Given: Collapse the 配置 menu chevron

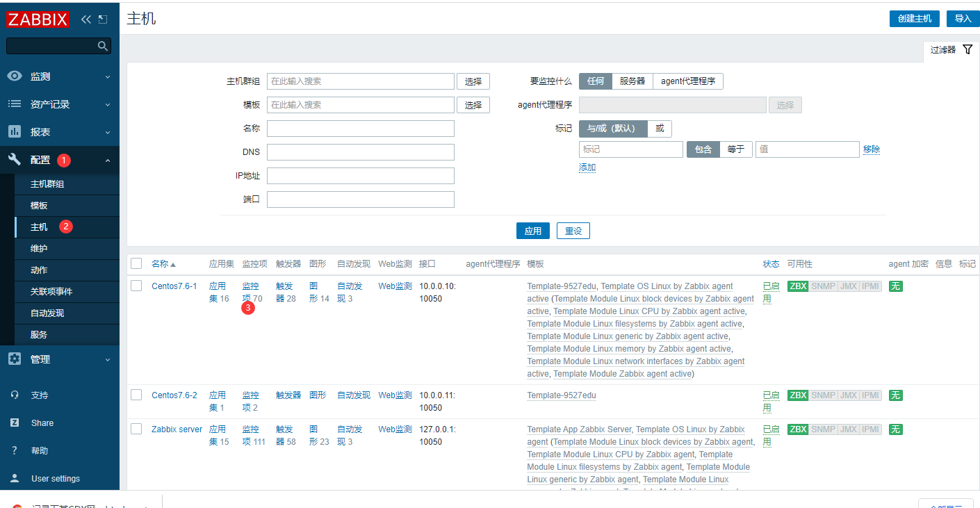Looking at the screenshot, I should coord(108,160).
